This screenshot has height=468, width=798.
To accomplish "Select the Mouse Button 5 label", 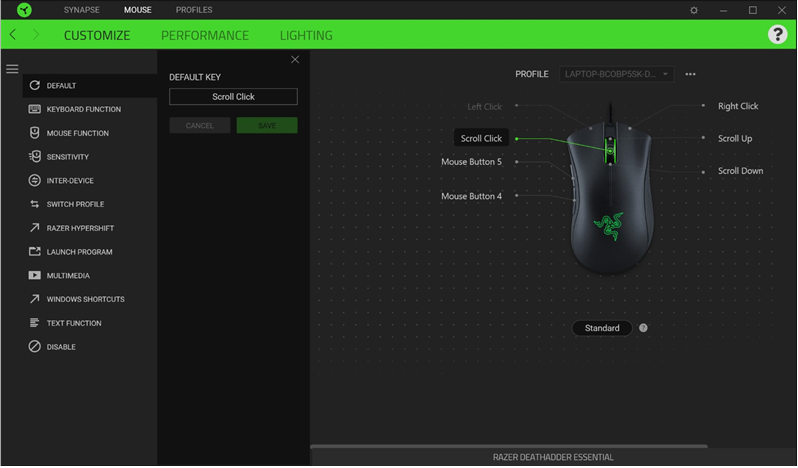I will (x=471, y=162).
